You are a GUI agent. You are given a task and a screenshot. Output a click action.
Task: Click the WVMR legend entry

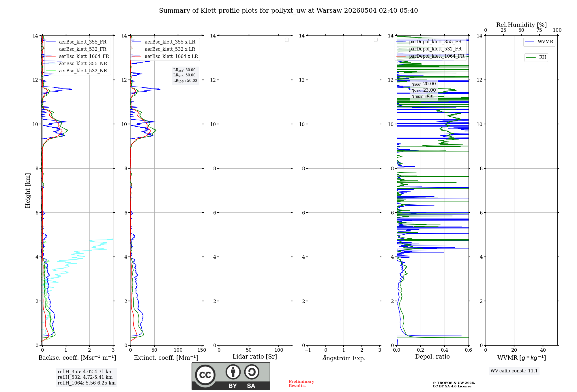click(539, 42)
